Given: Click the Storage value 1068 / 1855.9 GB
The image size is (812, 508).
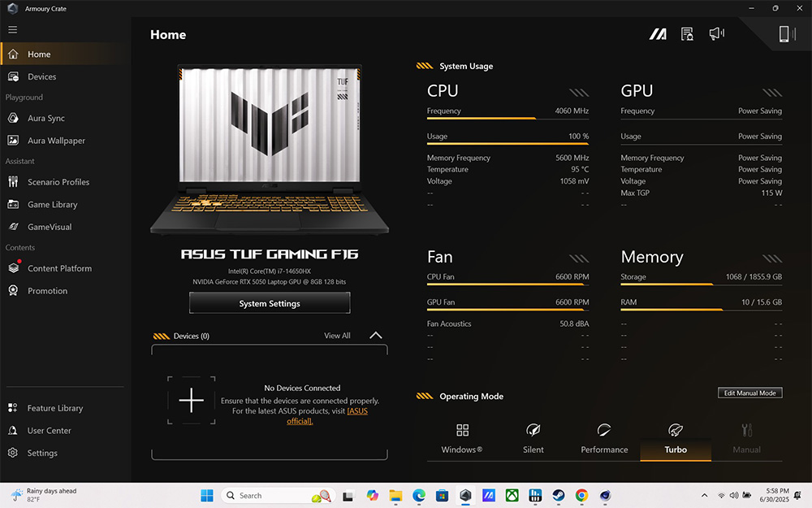Looking at the screenshot, I should pos(754,276).
